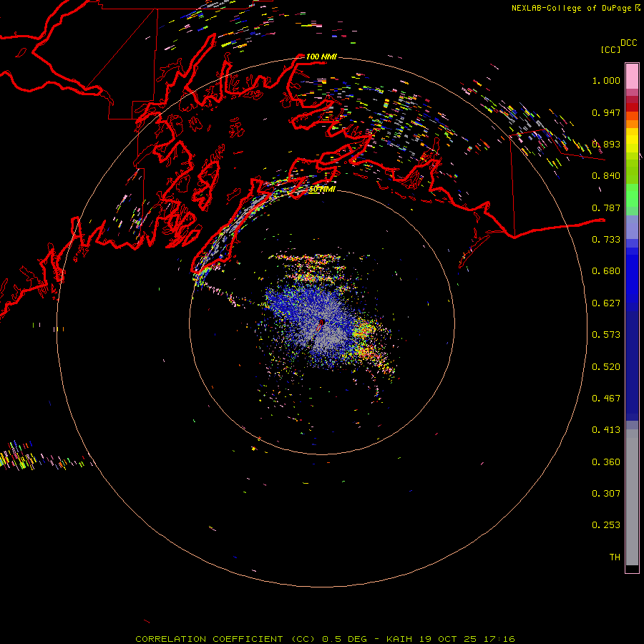Click the [CC] units label
Viewport: 644px width, 644px height.
[x=610, y=49]
